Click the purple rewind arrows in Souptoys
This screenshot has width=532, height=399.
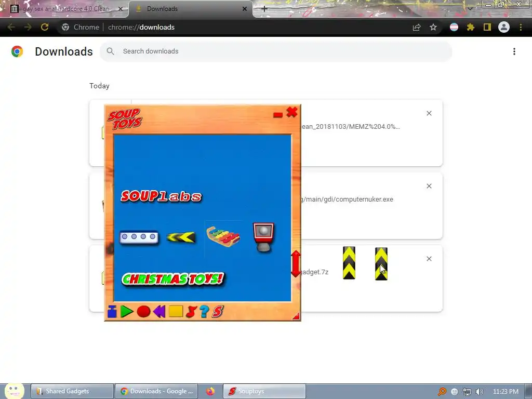click(159, 312)
